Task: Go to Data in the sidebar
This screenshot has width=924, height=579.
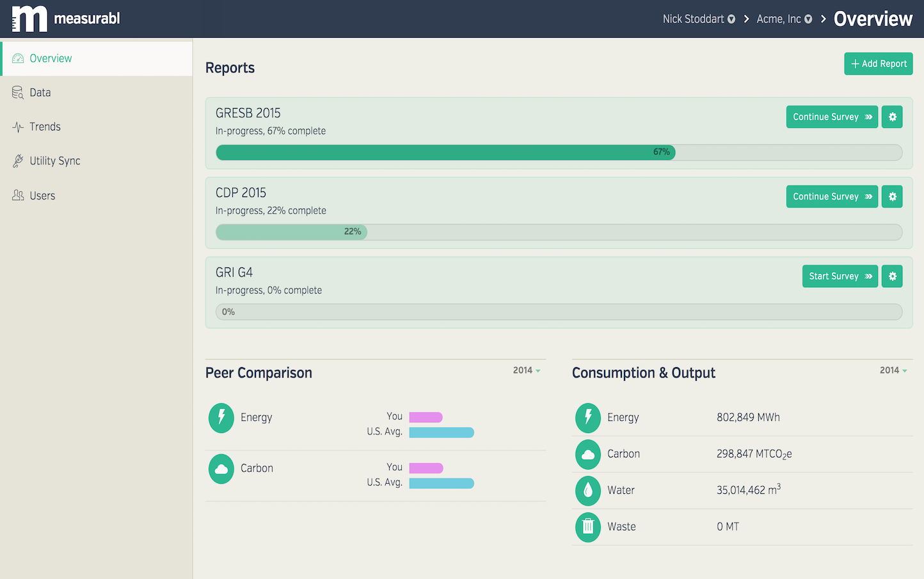Action: tap(97, 93)
